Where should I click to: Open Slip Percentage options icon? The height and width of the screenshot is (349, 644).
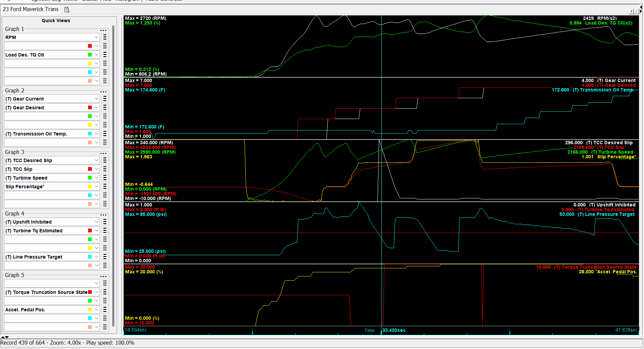(105, 187)
